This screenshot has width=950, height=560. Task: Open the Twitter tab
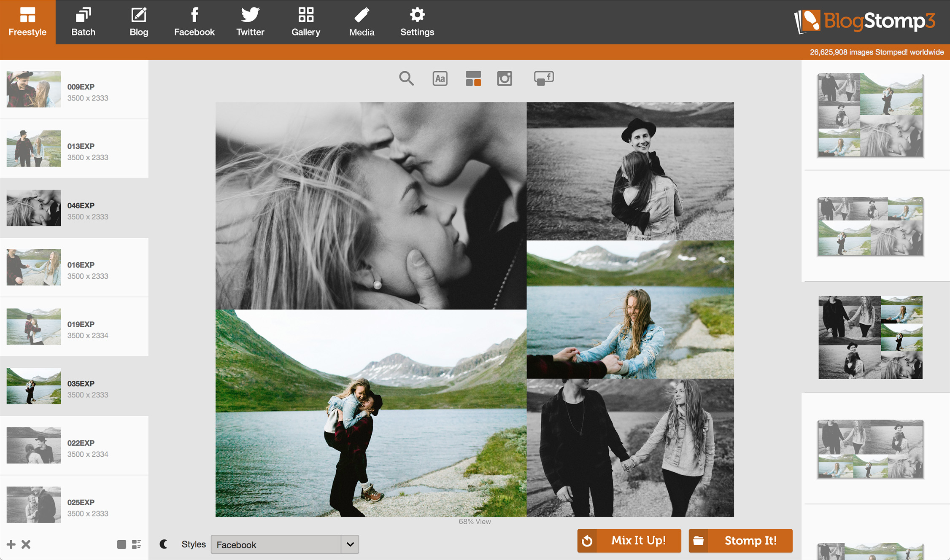tap(250, 22)
